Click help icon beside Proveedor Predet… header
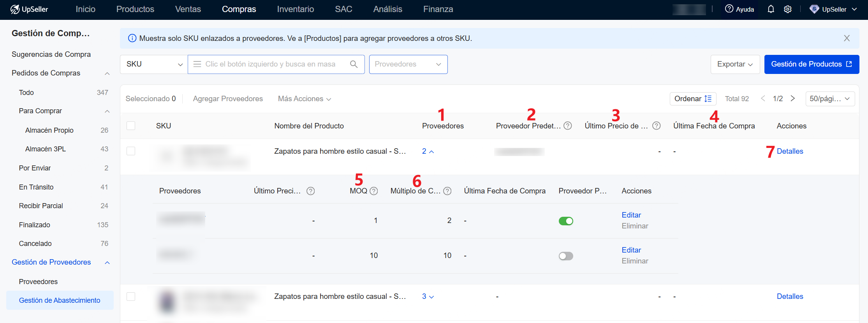The height and width of the screenshot is (323, 868). pos(568,126)
